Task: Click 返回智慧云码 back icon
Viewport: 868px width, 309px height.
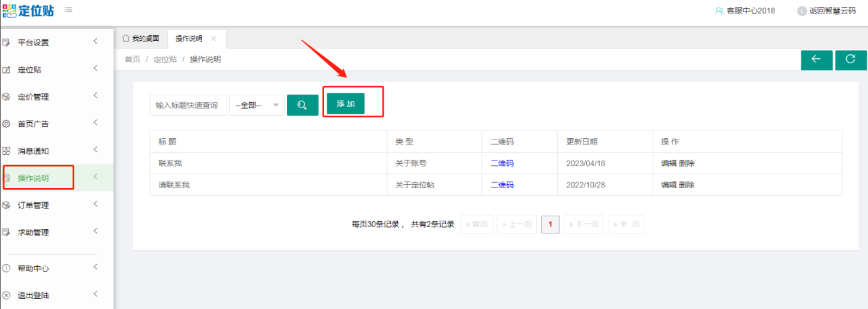Action: (x=801, y=11)
